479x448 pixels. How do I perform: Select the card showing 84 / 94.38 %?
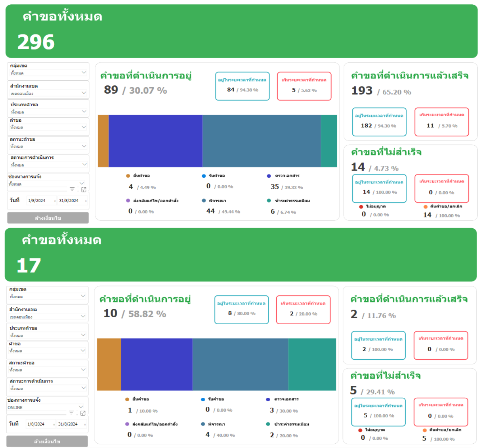(x=242, y=86)
